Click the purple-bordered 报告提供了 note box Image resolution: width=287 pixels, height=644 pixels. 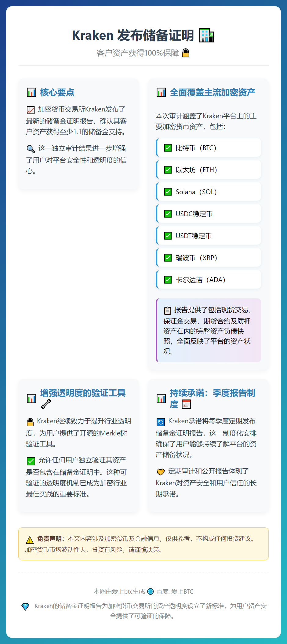tap(208, 330)
